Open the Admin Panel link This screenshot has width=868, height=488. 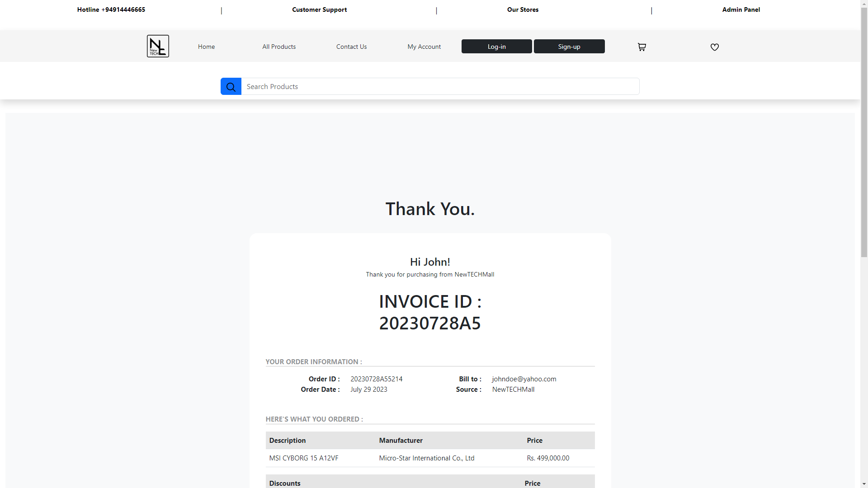click(x=741, y=9)
